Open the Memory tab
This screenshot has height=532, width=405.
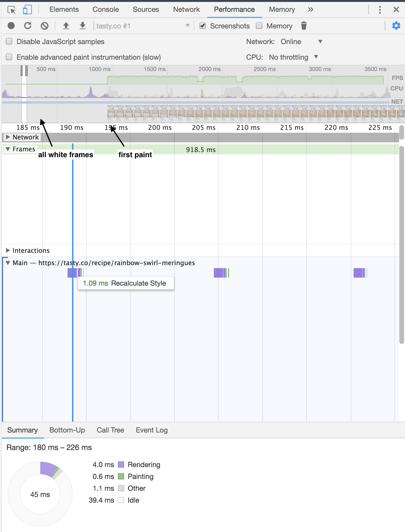click(282, 10)
